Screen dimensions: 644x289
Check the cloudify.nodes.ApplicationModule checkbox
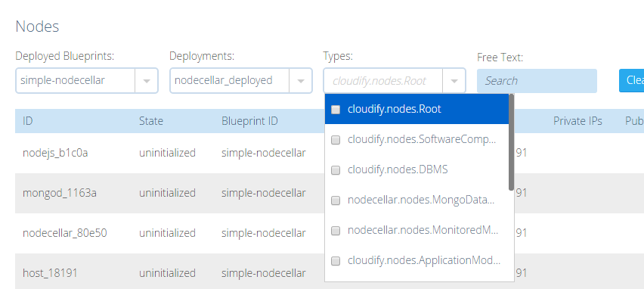pos(336,261)
